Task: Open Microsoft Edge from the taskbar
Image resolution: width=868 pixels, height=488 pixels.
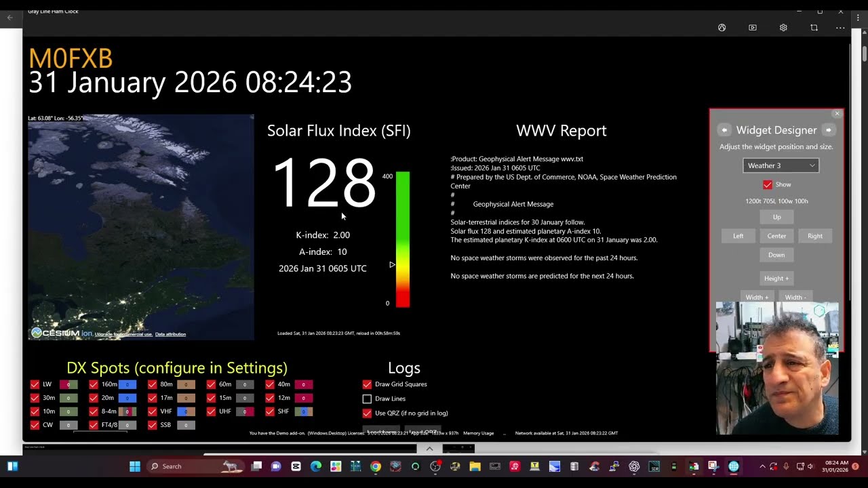Action: (x=316, y=466)
